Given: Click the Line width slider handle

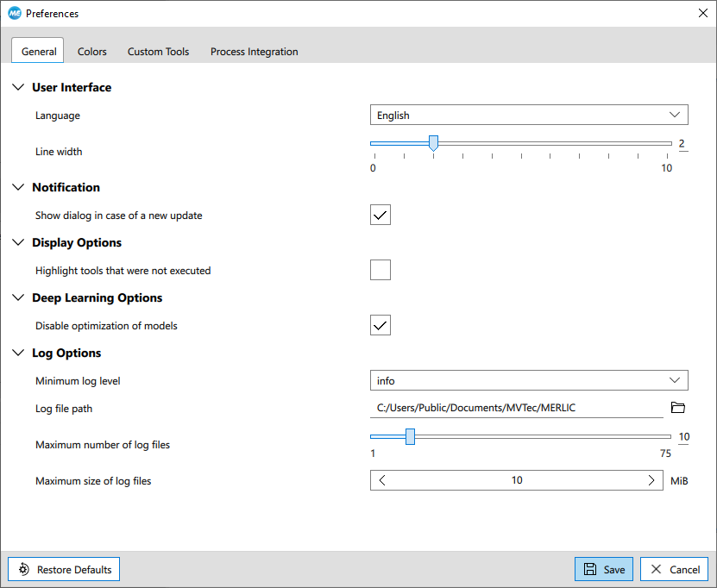Looking at the screenshot, I should pos(433,143).
